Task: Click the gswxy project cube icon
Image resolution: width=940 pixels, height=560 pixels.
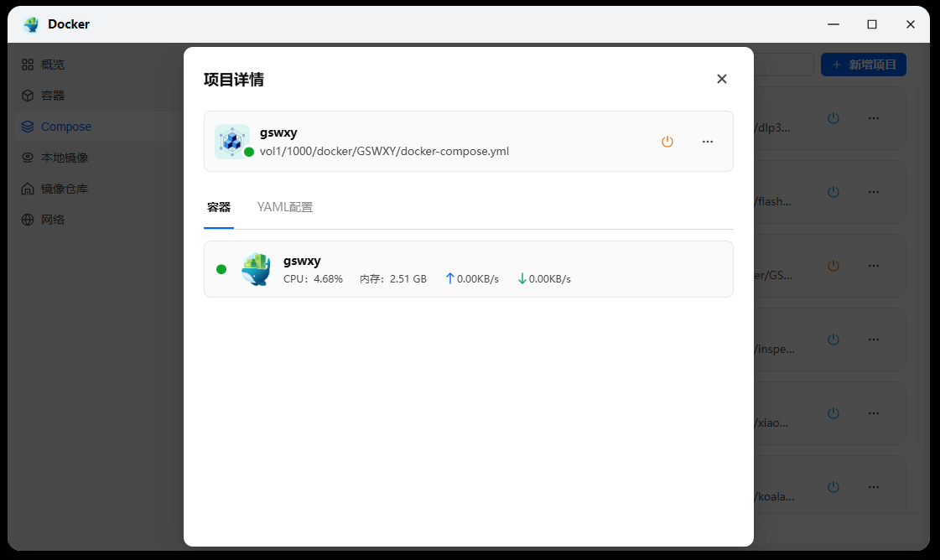Action: (232, 142)
